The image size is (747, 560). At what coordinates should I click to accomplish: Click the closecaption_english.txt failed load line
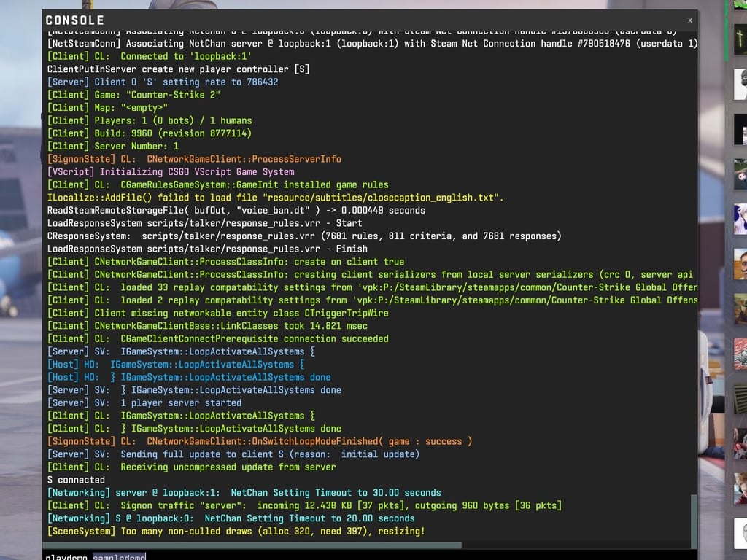click(x=275, y=198)
